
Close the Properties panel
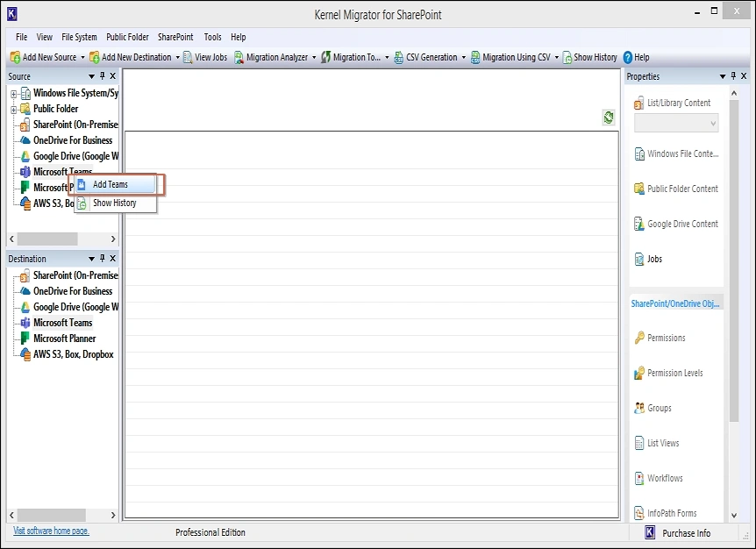[x=744, y=75]
